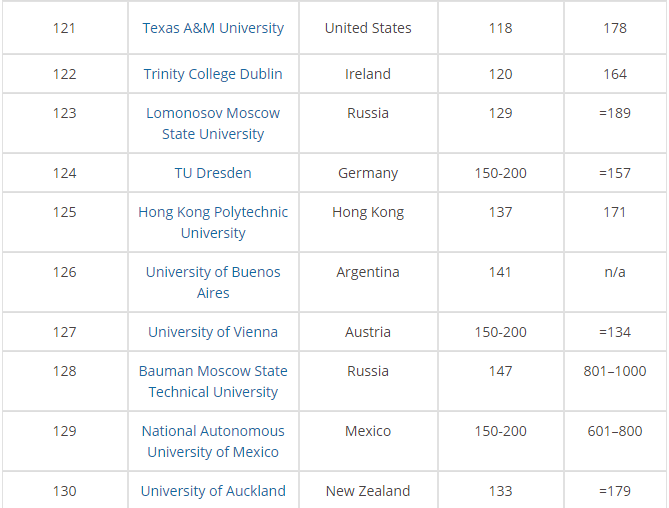Select rank number 128 cell

click(64, 371)
